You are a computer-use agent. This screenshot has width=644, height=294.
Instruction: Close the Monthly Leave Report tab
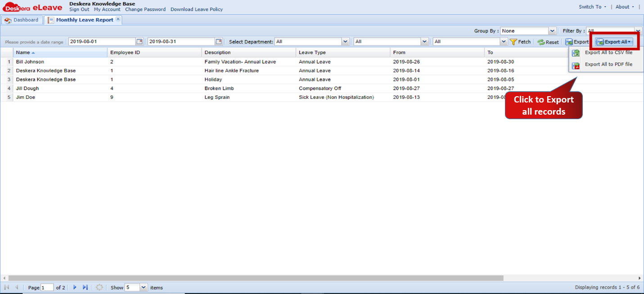118,19
